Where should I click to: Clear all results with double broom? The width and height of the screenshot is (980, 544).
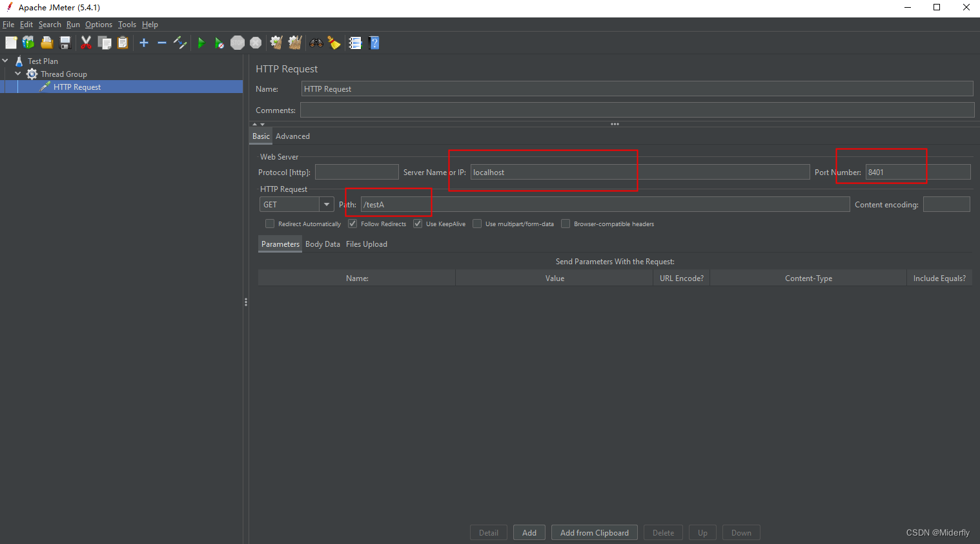(295, 43)
